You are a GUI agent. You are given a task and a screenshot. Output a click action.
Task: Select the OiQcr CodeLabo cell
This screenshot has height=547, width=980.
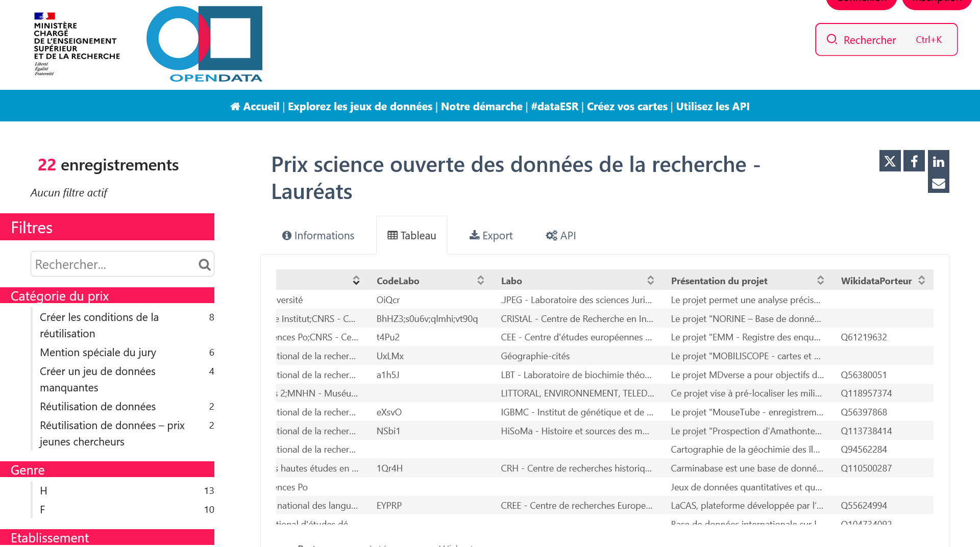[388, 300]
